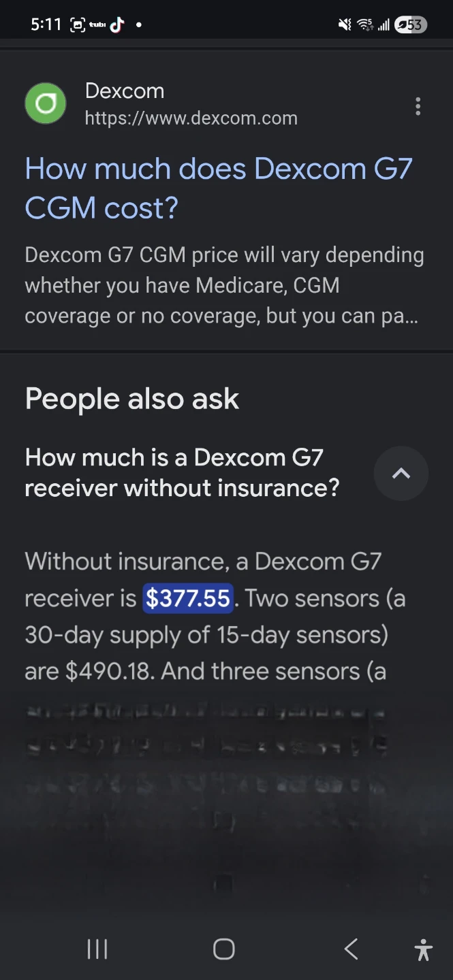Visit the https://www.dexcom.com URL

coord(191,118)
